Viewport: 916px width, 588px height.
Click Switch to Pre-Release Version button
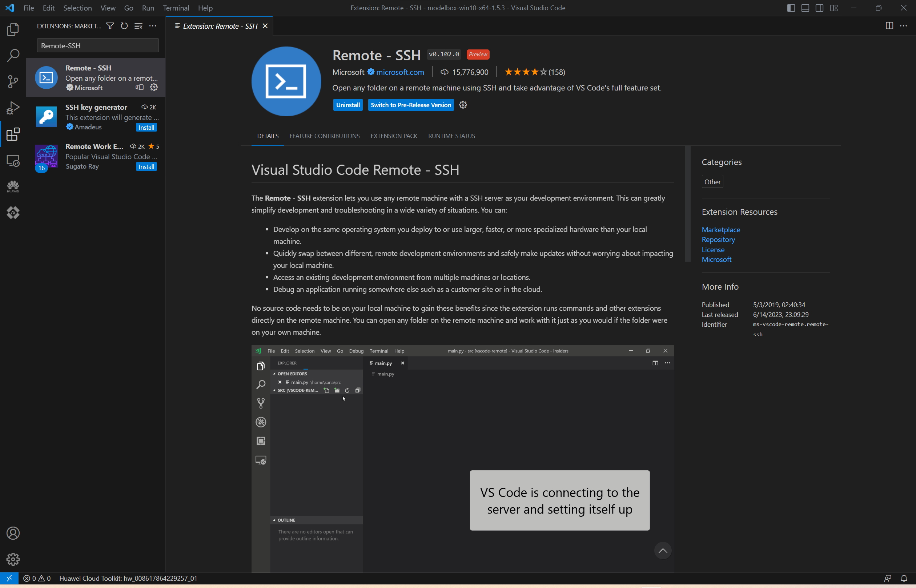click(411, 105)
